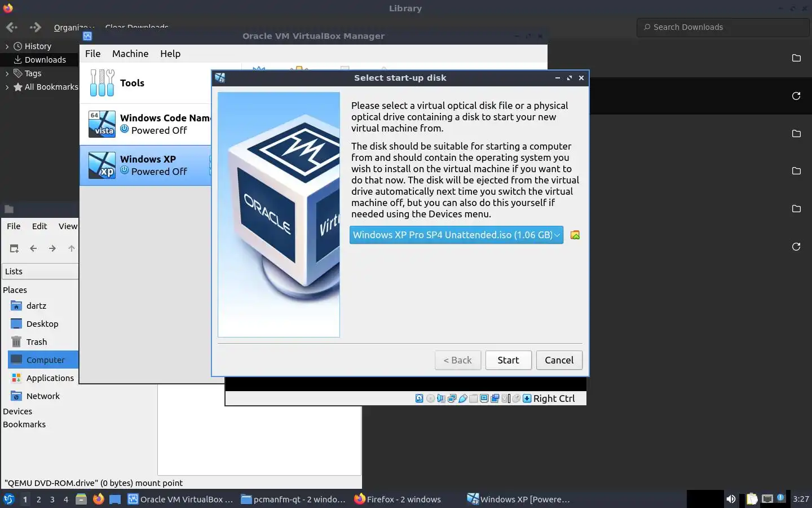The width and height of the screenshot is (812, 508).
Task: Click the 3:27 clock on the taskbar
Action: coord(801,499)
